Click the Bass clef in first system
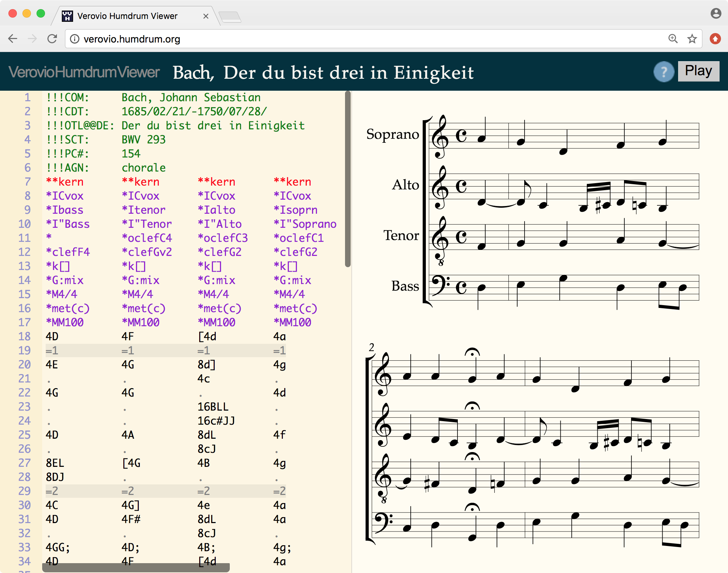This screenshot has width=728, height=573. click(x=442, y=285)
